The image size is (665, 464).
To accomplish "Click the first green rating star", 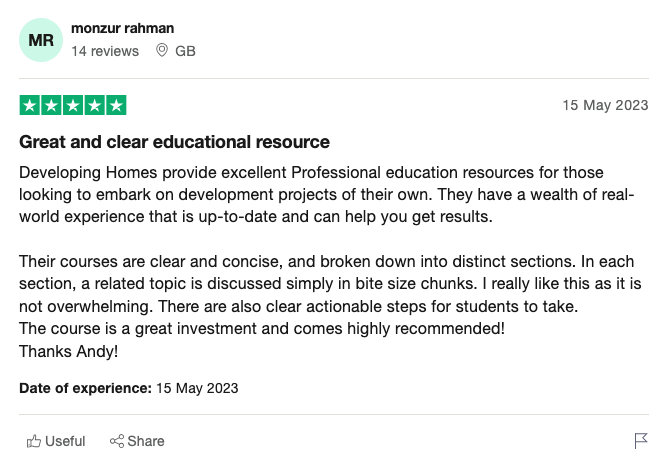I will 29,105.
